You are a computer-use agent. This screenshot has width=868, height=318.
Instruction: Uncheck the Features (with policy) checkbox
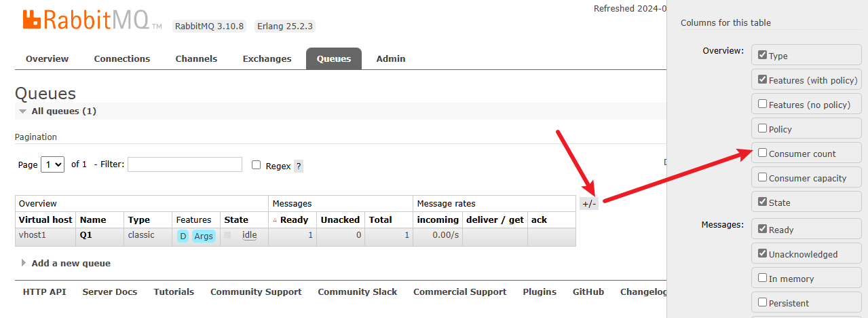[x=763, y=80]
